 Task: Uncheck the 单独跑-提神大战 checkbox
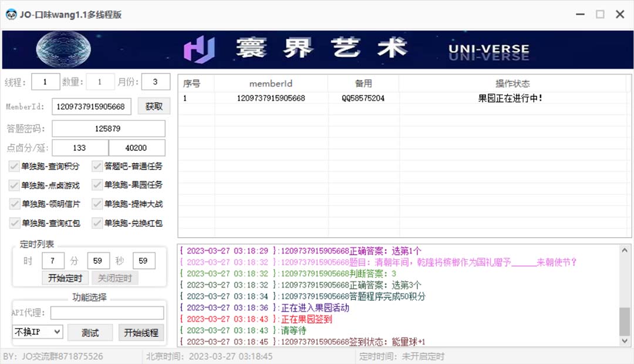(x=96, y=204)
